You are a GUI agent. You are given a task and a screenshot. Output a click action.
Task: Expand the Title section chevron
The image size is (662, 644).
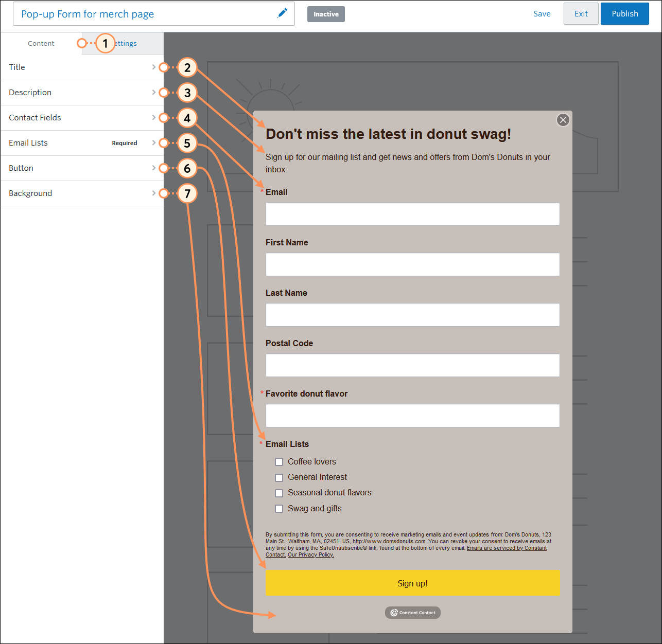[153, 67]
